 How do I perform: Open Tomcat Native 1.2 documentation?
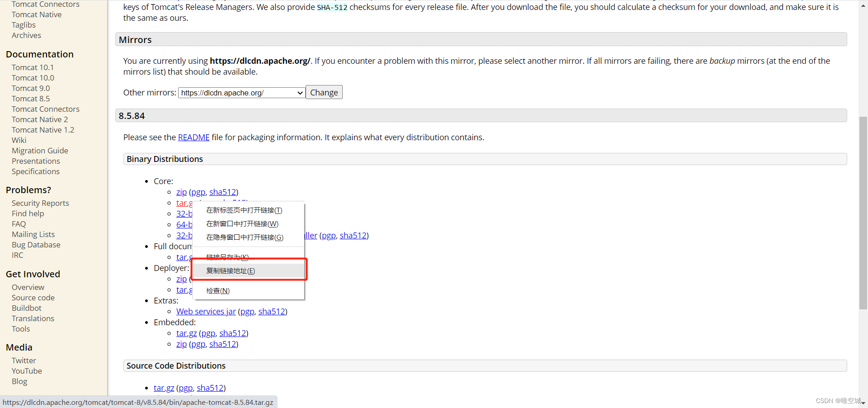43,130
